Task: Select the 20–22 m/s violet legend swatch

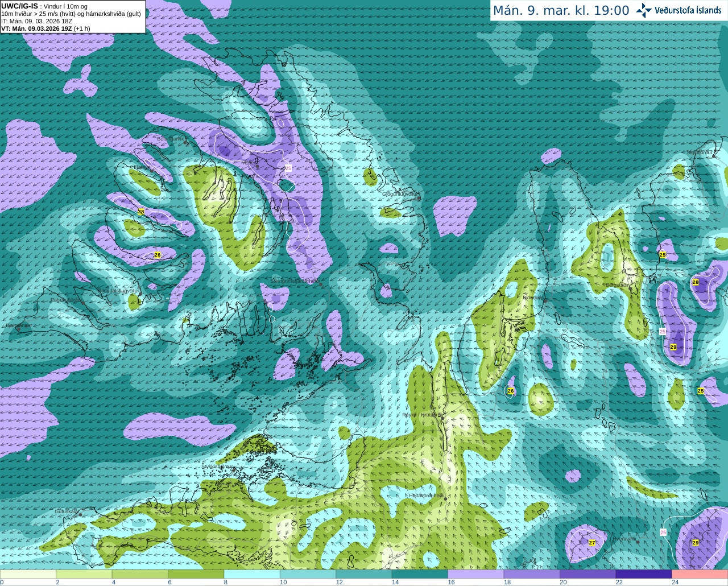Action: (588, 574)
